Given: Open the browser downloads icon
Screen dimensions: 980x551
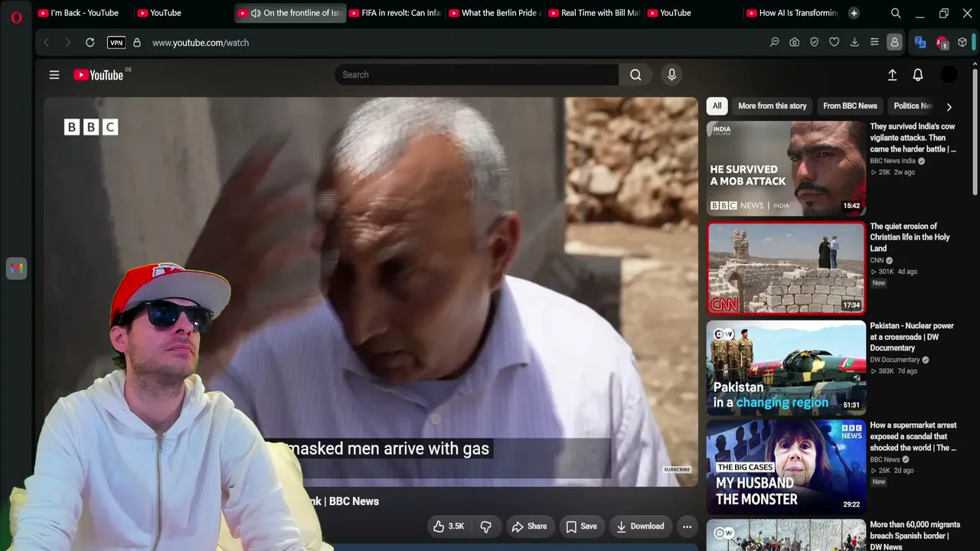Looking at the screenshot, I should click(x=854, y=43).
